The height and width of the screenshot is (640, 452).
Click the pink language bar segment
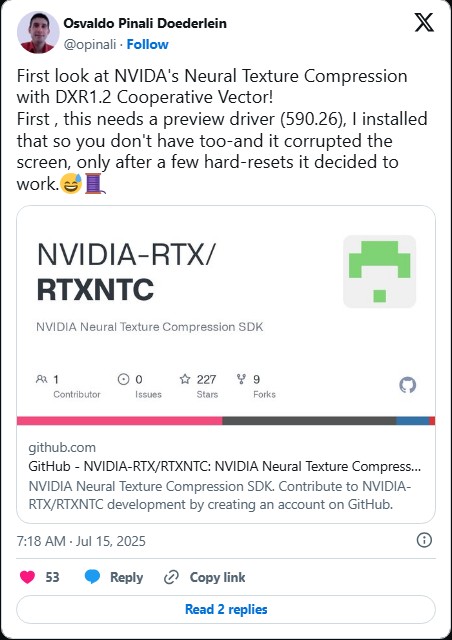coord(120,421)
